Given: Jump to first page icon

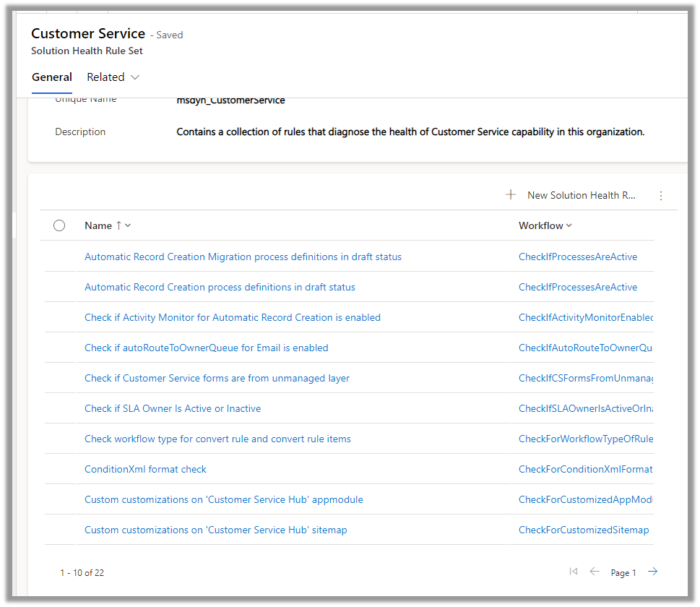Looking at the screenshot, I should tap(574, 572).
